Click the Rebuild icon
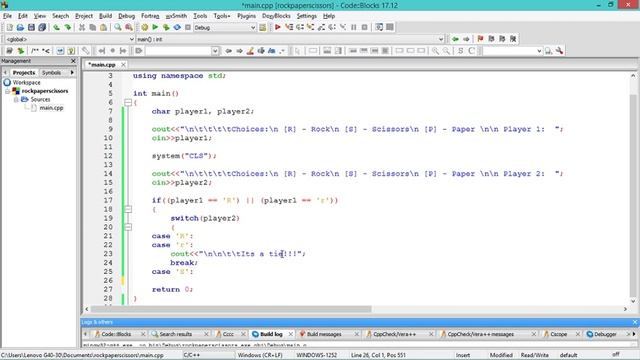Screen dimensions: 640x360 177,27
